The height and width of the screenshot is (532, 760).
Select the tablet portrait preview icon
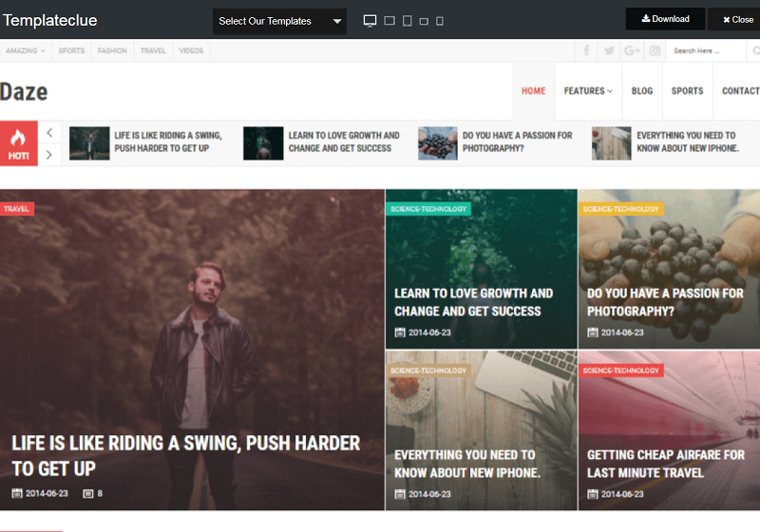point(408,21)
